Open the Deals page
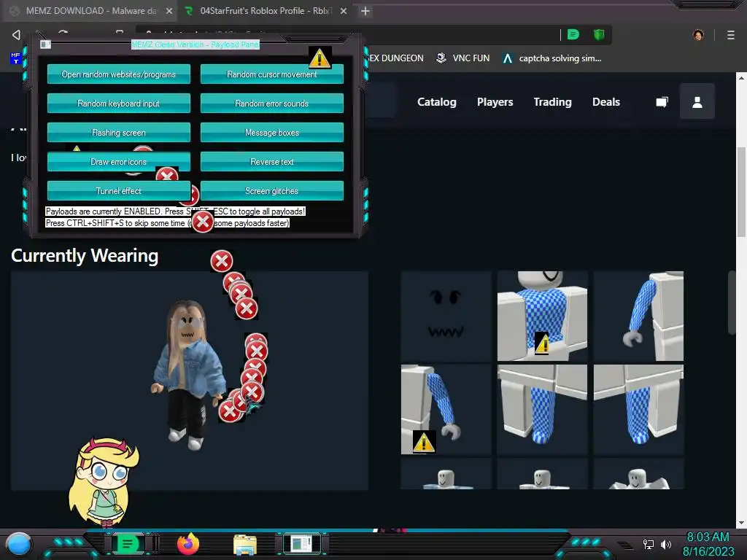This screenshot has height=560, width=747. point(606,102)
